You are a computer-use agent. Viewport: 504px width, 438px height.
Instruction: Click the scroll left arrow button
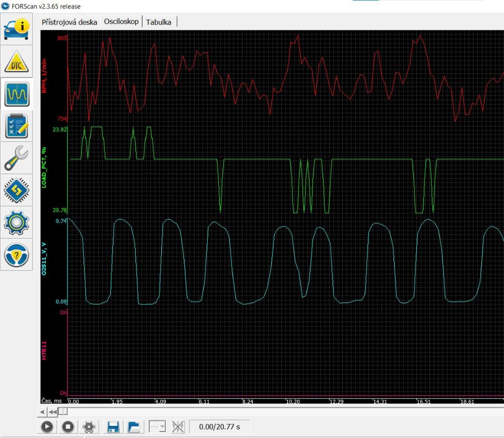coord(43,411)
